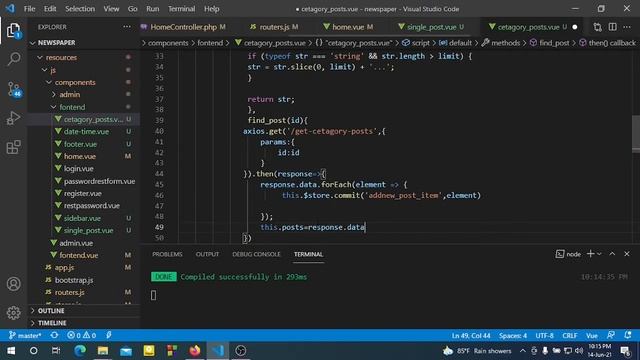The height and width of the screenshot is (360, 640).
Task: Open the Go menu
Action: pyautogui.click(x=133, y=9)
